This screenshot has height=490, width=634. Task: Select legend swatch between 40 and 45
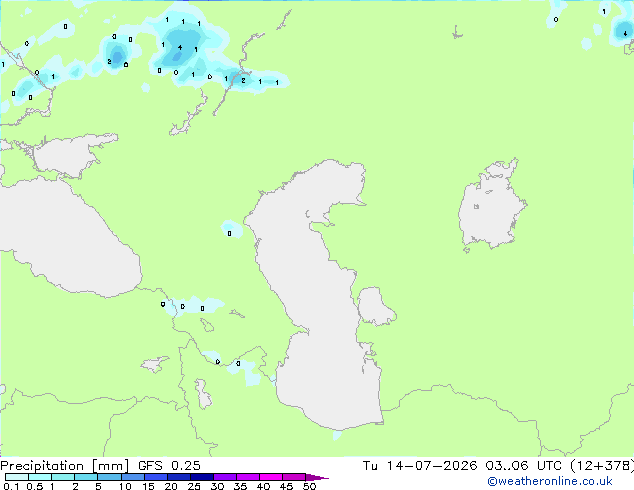point(271,477)
